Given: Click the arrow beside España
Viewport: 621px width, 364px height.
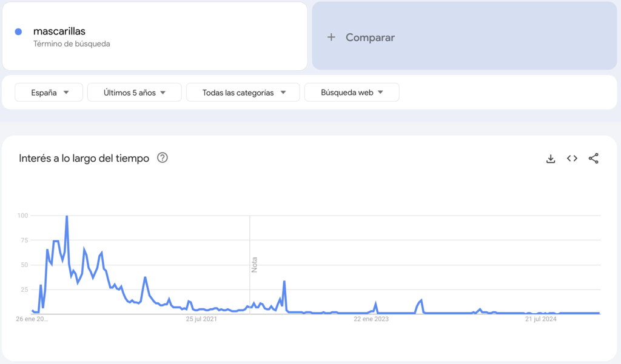Looking at the screenshot, I should pos(66,93).
